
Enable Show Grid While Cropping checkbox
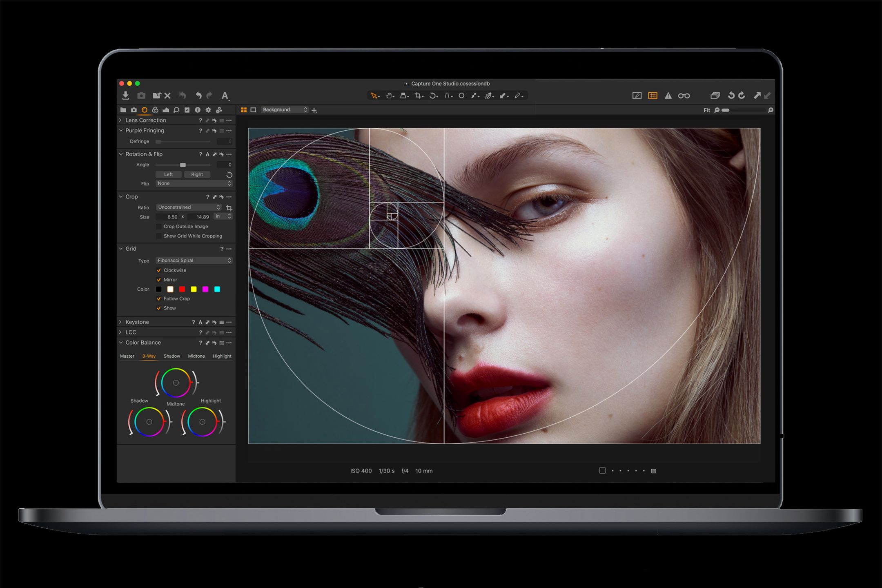coord(159,236)
